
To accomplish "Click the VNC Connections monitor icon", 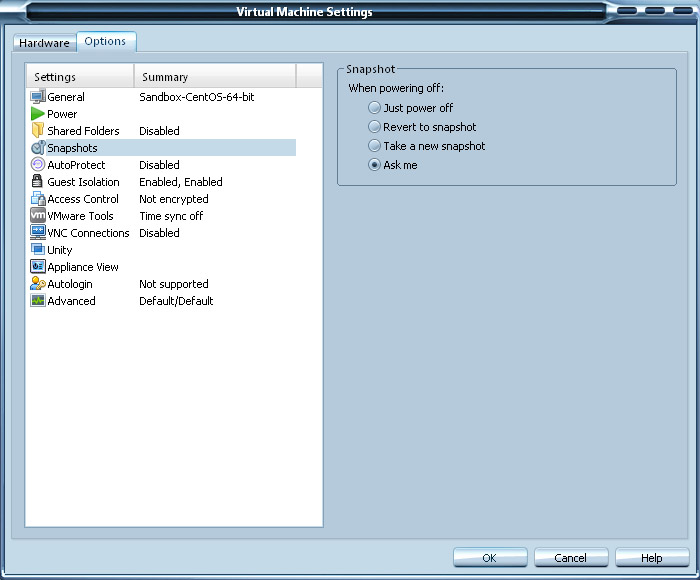I will tap(38, 232).
